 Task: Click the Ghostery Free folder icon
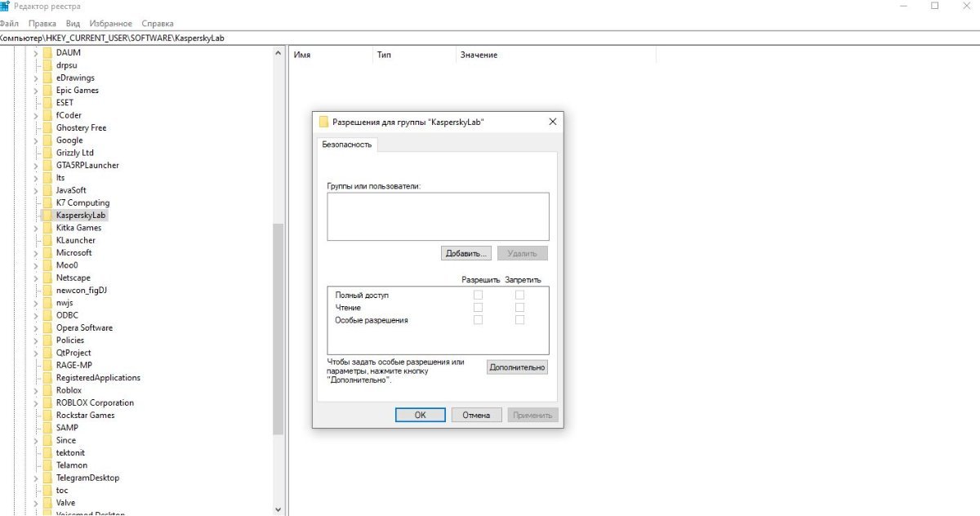click(x=47, y=127)
